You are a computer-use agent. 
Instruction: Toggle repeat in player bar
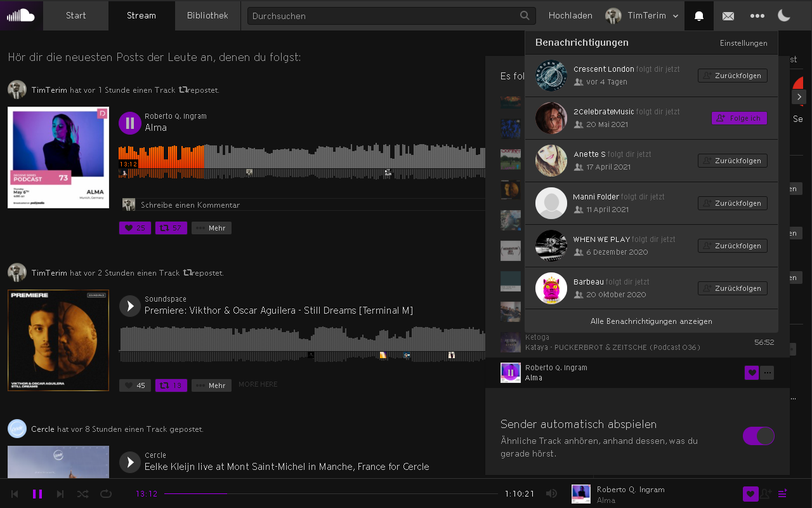click(x=106, y=493)
